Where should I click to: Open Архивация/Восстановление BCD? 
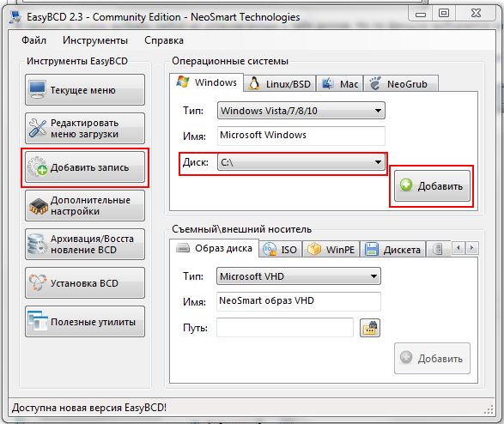(85, 244)
